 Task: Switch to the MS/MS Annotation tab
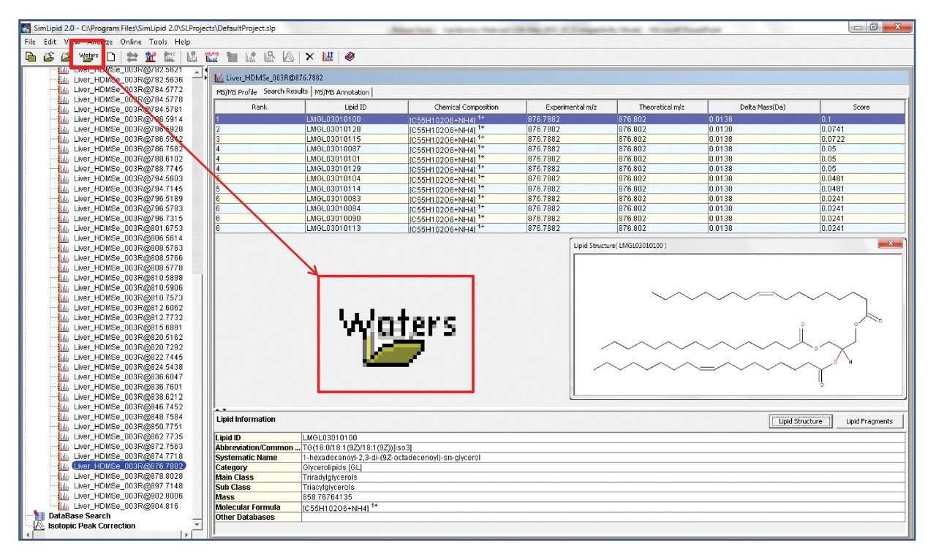pyautogui.click(x=342, y=92)
